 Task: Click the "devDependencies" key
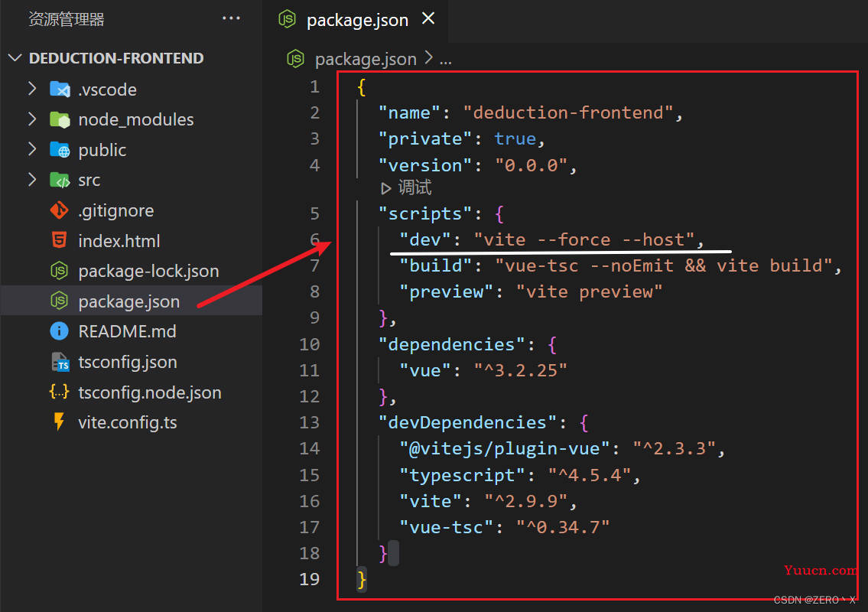467,422
